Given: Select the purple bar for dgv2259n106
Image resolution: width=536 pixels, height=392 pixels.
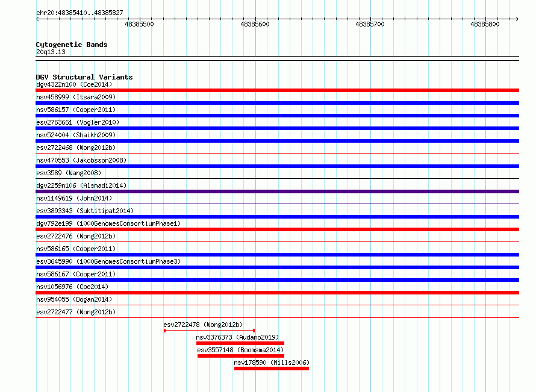Looking at the screenshot, I should click(x=277, y=191).
